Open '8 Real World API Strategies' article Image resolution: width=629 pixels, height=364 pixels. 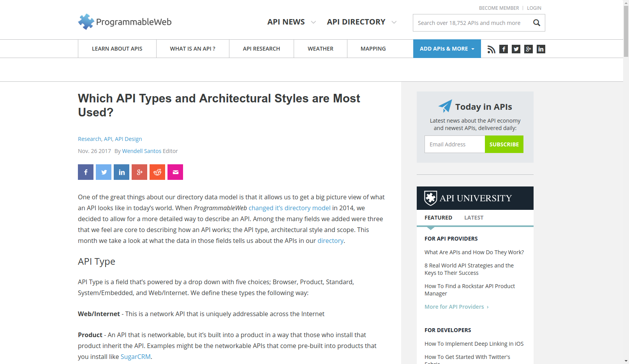click(469, 269)
